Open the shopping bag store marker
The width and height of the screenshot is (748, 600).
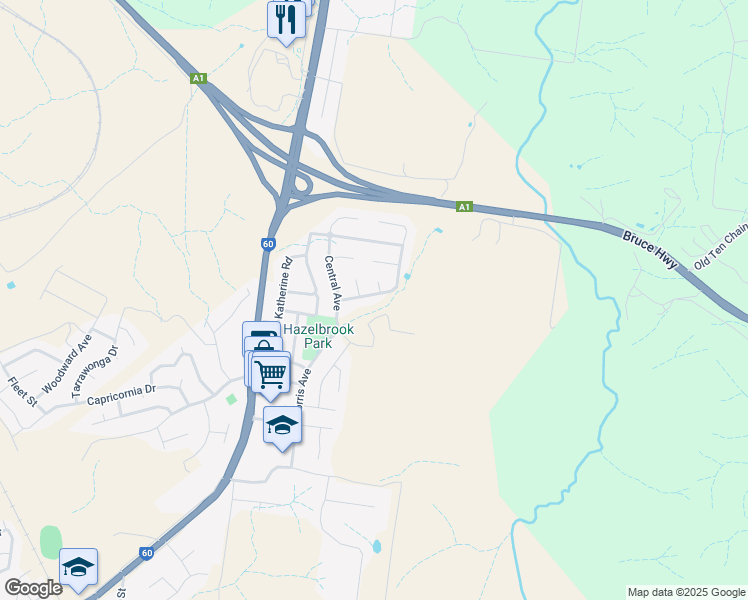point(264,345)
